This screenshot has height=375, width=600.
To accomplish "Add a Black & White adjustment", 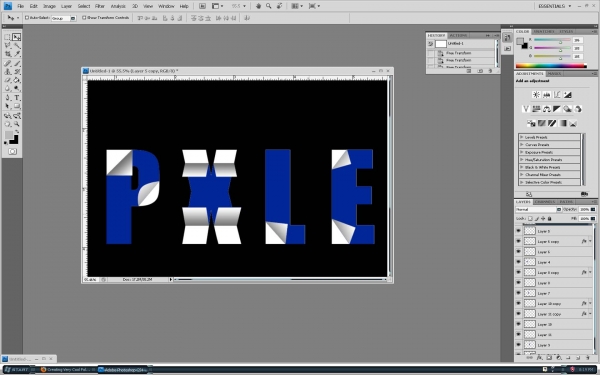I will (557, 109).
